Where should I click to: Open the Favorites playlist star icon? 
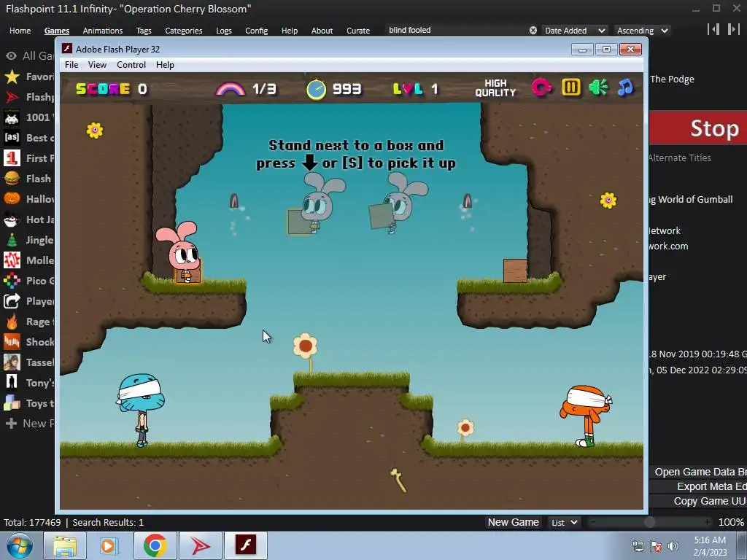pyautogui.click(x=12, y=77)
